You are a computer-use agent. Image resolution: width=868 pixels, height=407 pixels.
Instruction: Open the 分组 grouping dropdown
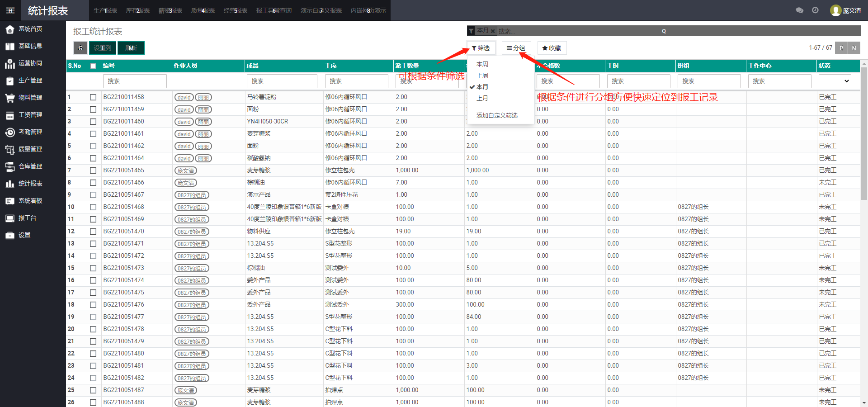pyautogui.click(x=516, y=48)
